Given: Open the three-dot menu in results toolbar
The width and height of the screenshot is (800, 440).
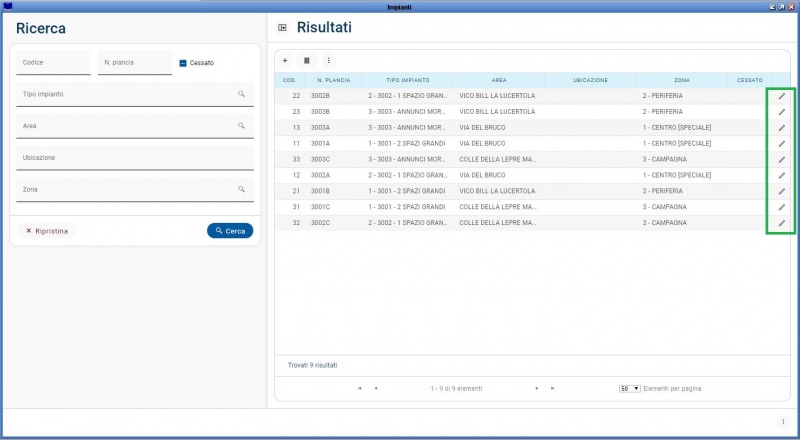Looking at the screenshot, I should 329,60.
